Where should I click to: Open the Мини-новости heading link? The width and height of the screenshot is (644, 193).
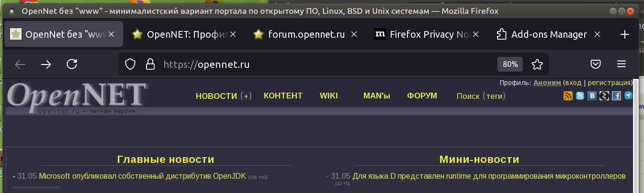pos(479,160)
